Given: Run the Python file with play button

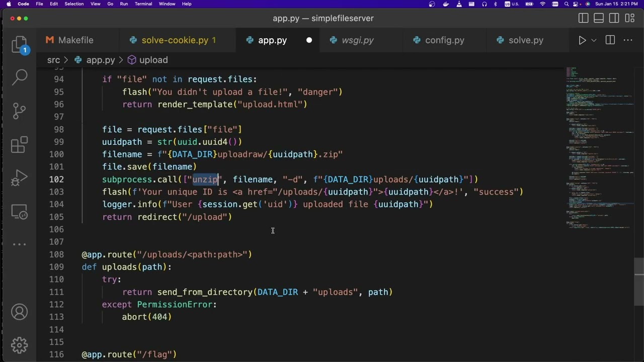Looking at the screenshot, I should pyautogui.click(x=582, y=40).
